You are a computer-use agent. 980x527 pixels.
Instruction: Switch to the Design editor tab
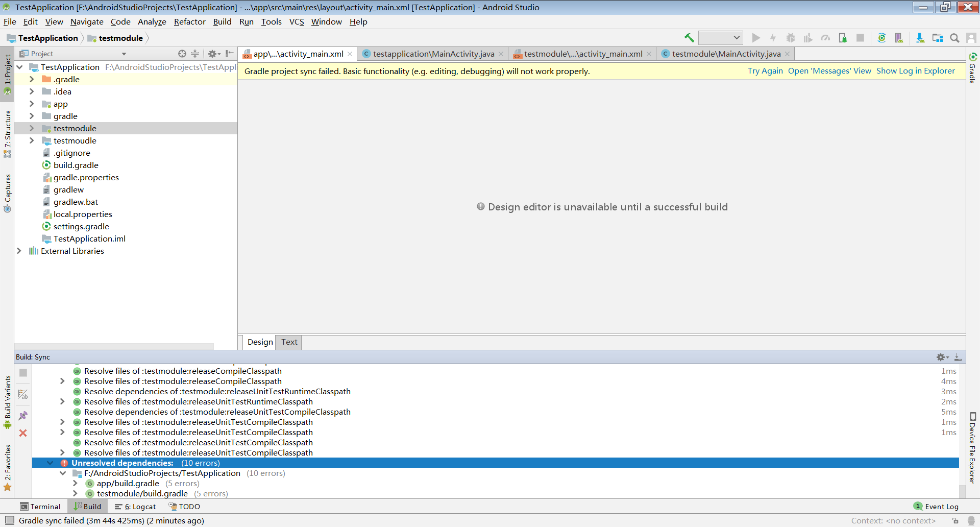(260, 342)
